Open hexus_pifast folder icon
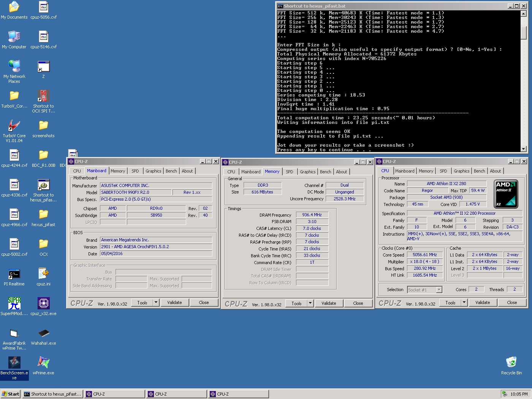This screenshot has height=399, width=532. (43, 218)
